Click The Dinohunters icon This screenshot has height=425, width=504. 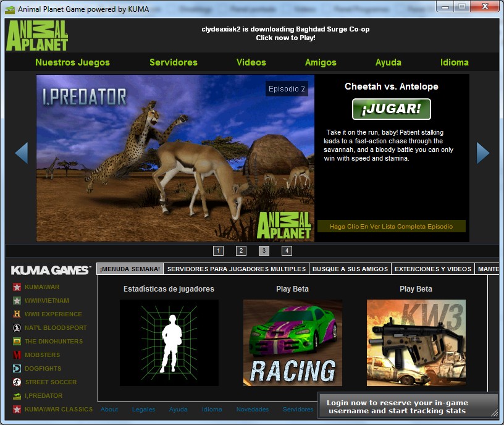17,341
